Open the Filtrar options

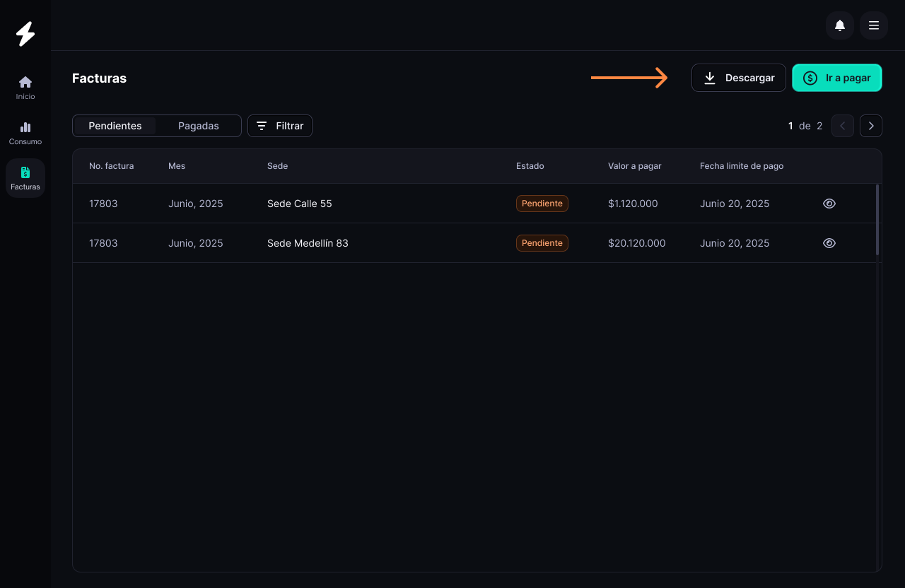[x=280, y=126]
